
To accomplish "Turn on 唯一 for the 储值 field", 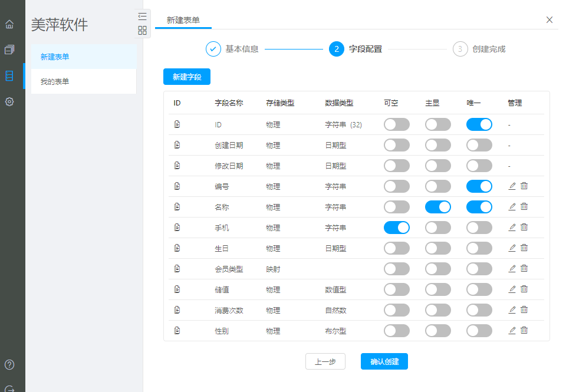I will (x=479, y=289).
